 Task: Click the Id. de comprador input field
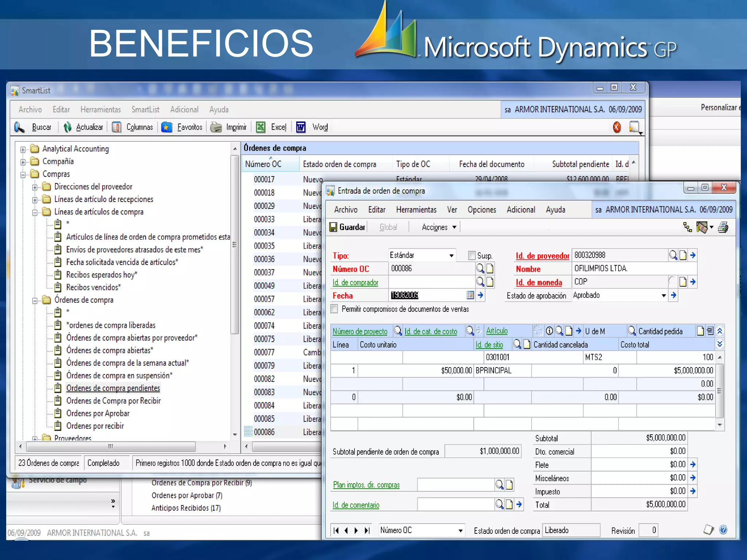tap(431, 282)
